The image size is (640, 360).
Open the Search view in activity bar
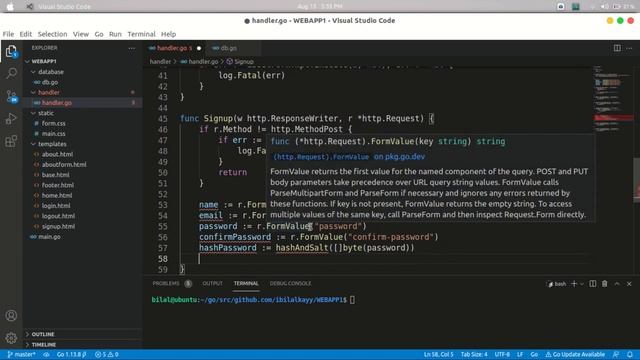point(11,73)
